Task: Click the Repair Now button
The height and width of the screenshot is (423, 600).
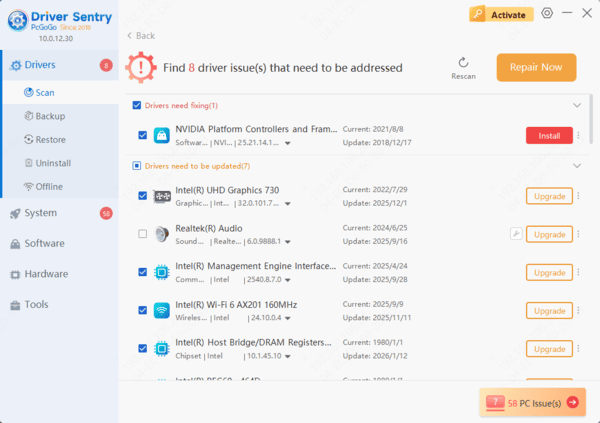Action: point(536,67)
